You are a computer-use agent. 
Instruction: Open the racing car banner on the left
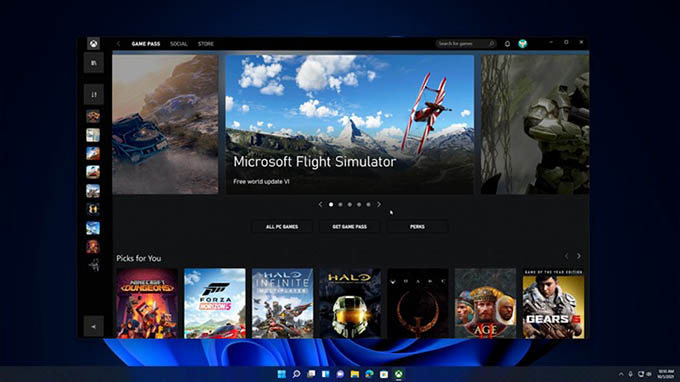point(165,124)
